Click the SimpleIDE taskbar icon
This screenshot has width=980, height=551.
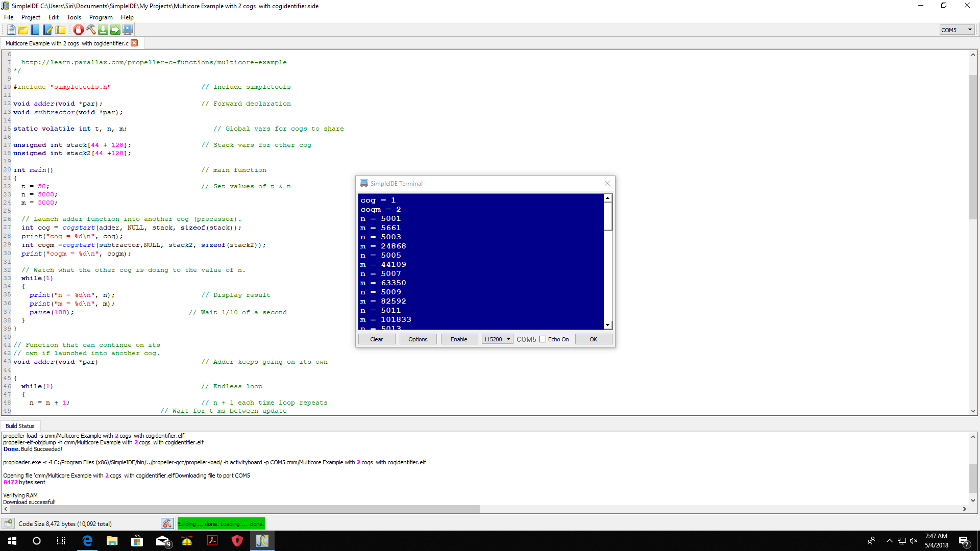[262, 541]
